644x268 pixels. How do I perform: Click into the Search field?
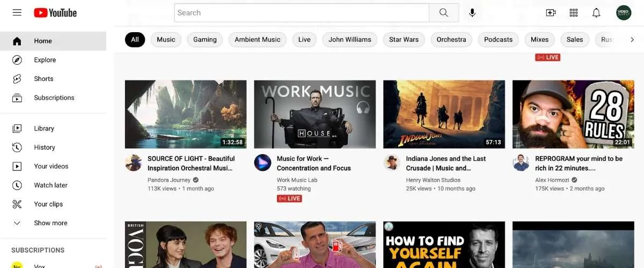point(302,13)
